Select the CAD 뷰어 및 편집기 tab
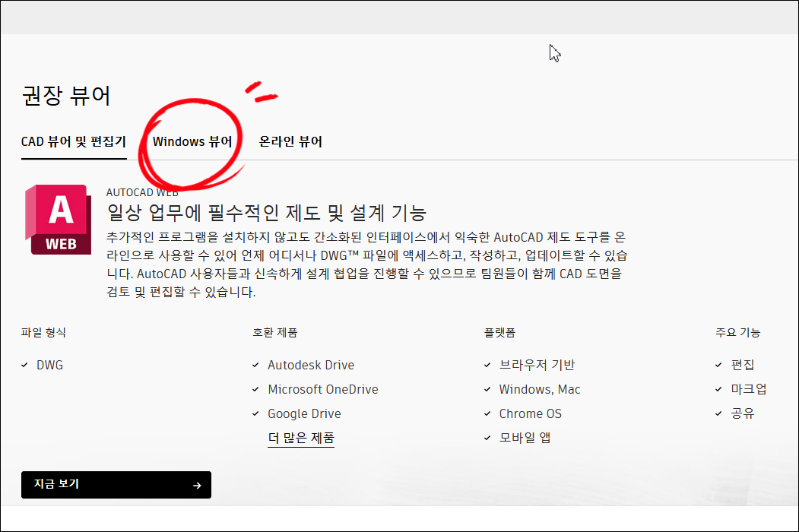This screenshot has width=799, height=532. (74, 141)
